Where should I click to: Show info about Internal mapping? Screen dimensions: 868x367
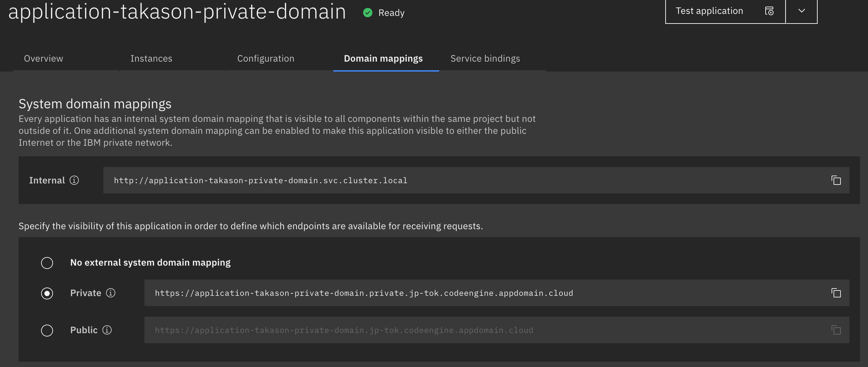[x=74, y=180]
